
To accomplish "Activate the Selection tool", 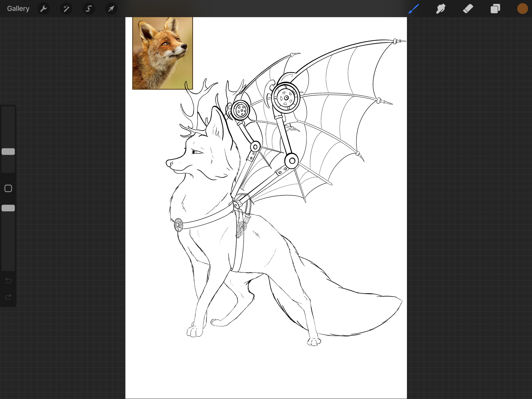I will coord(89,9).
